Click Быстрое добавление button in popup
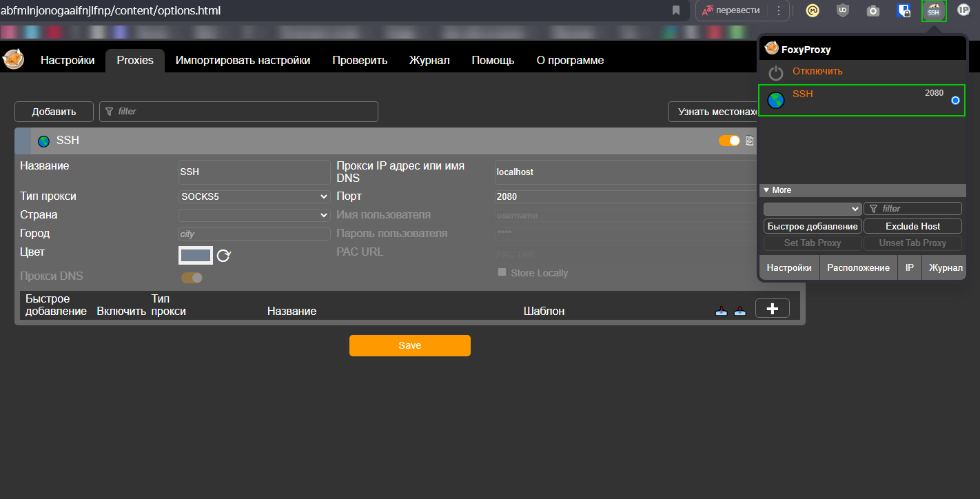Screen dimensions: 980x499 coord(813,226)
